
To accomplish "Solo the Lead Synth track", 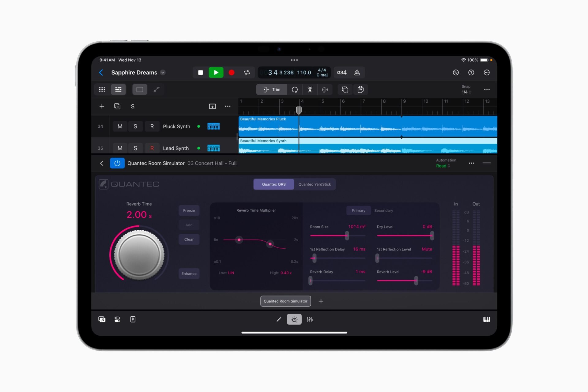I will [135, 148].
